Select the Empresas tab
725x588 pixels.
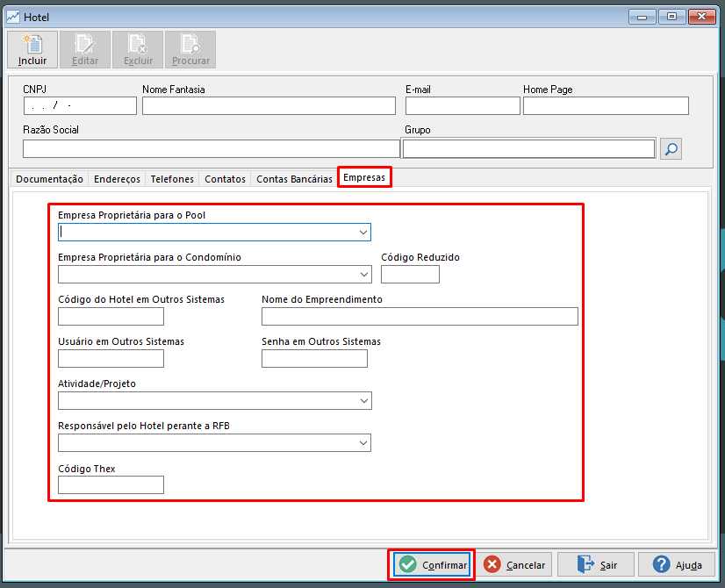(364, 177)
